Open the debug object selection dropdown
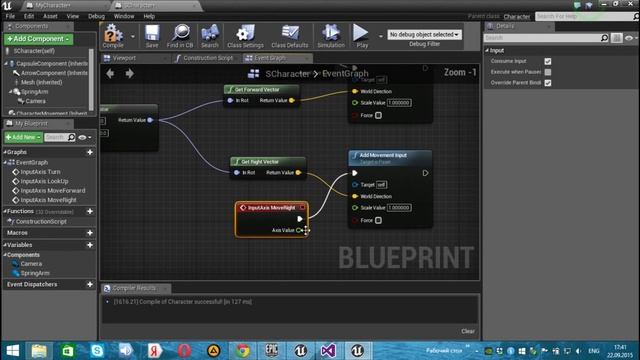 click(x=424, y=34)
